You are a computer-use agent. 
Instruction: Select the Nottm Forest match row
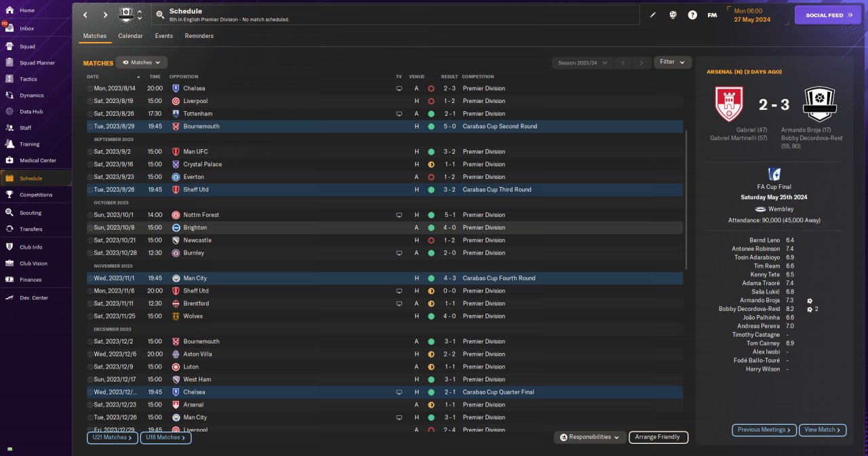tap(384, 215)
